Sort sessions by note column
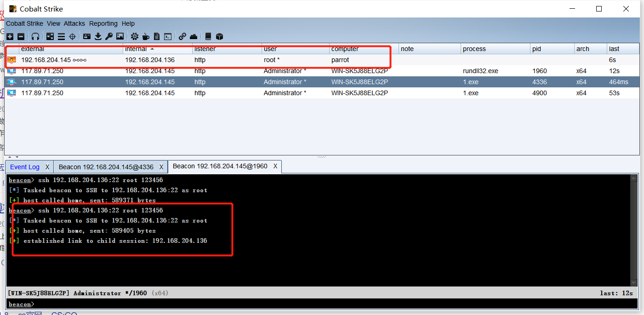 pyautogui.click(x=430, y=49)
